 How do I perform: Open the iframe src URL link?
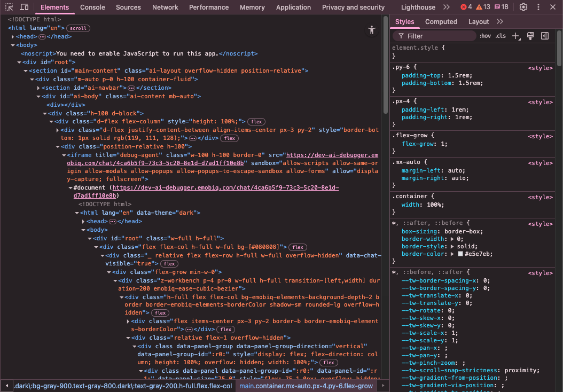(x=331, y=155)
